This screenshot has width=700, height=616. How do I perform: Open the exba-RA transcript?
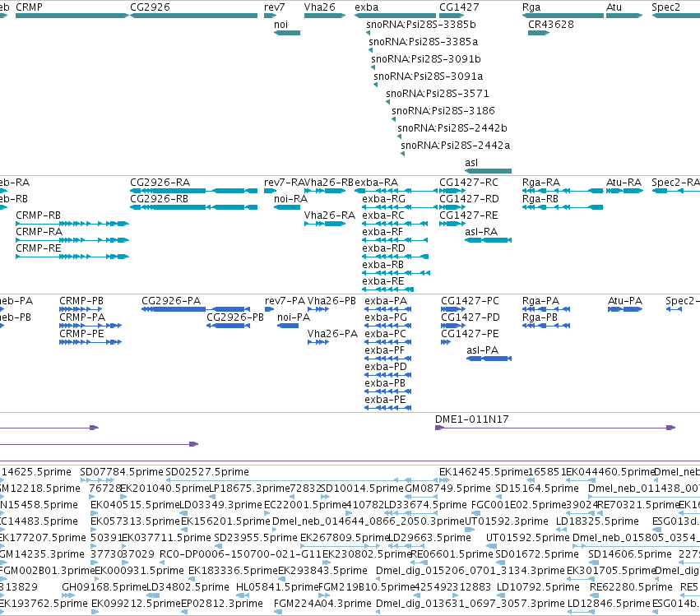pyautogui.click(x=396, y=191)
